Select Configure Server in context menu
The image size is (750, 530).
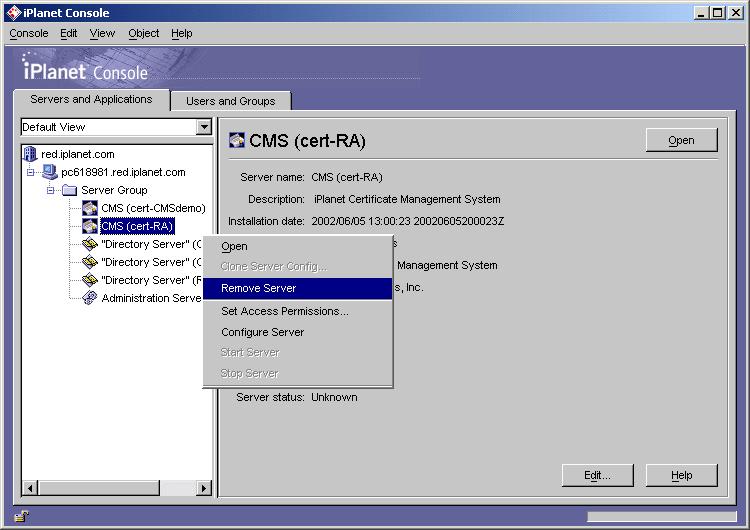coord(298,332)
